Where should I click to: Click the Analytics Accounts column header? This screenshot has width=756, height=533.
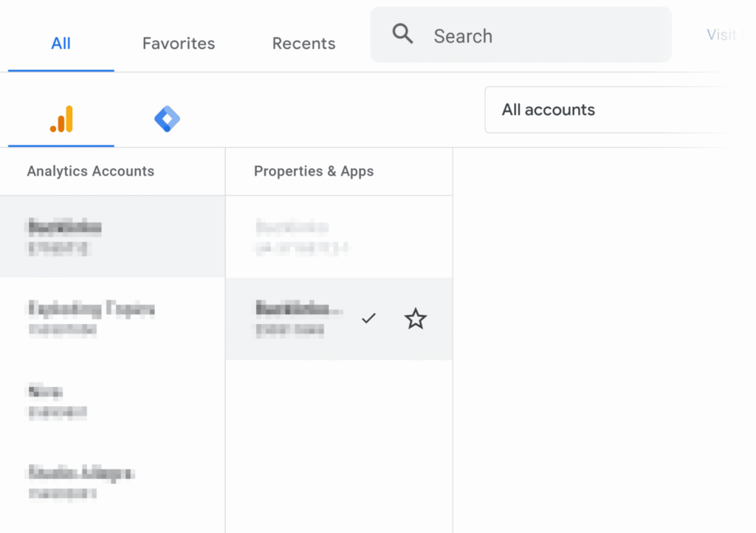[x=91, y=171]
